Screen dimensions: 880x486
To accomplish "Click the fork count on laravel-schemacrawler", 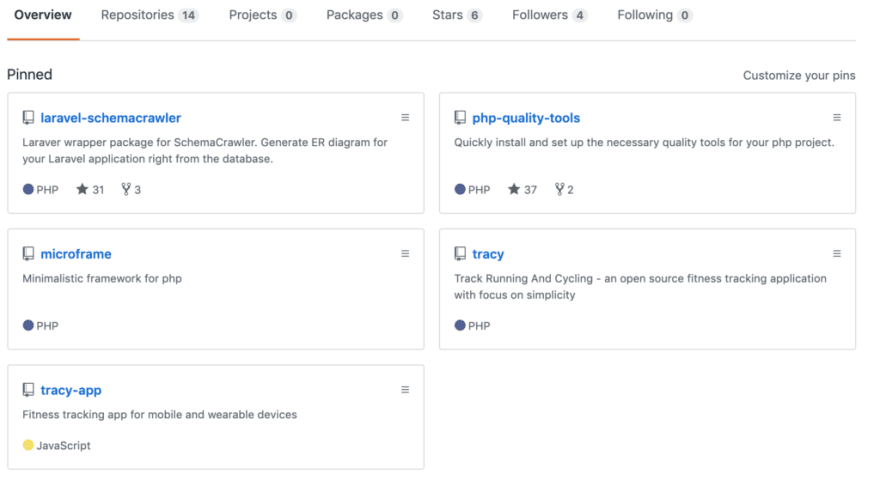I will pos(131,190).
